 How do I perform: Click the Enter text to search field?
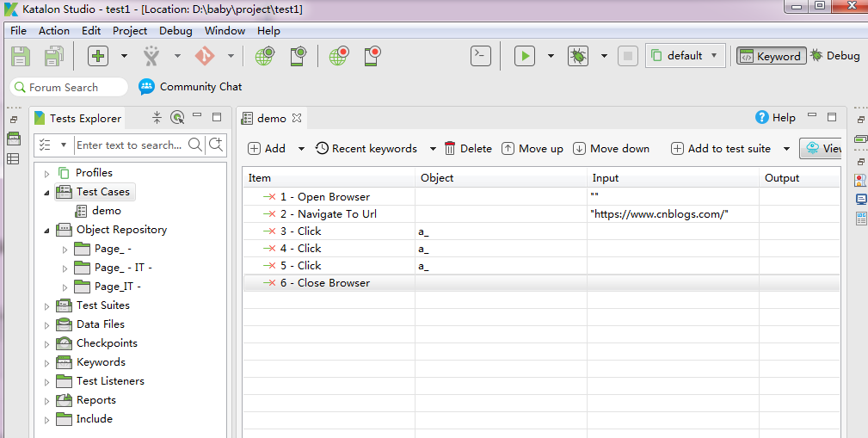pos(130,145)
